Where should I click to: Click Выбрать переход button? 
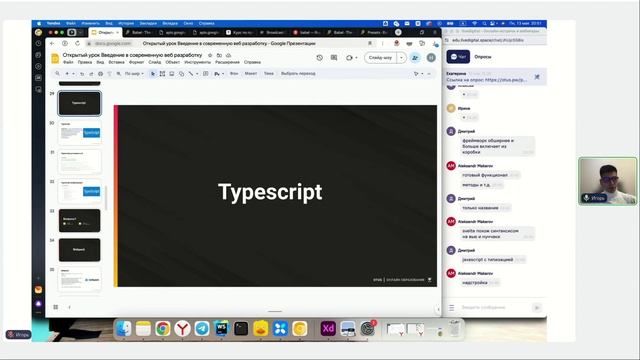(x=298, y=74)
